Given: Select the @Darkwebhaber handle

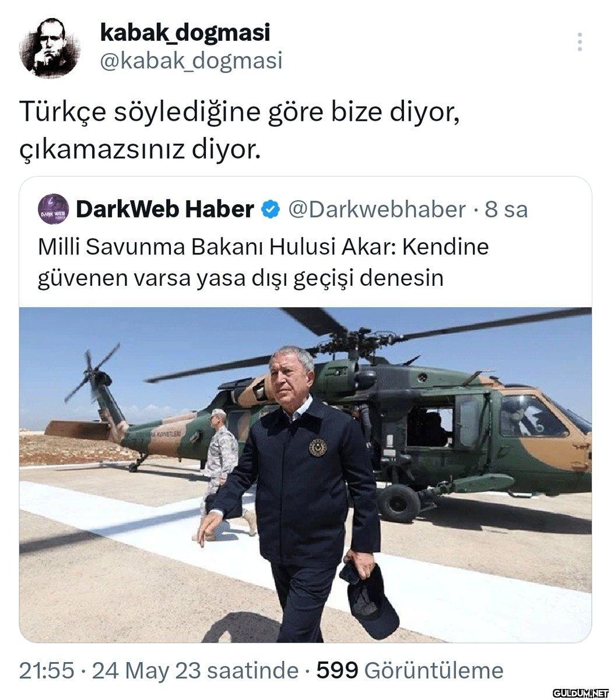Looking at the screenshot, I should (377, 209).
